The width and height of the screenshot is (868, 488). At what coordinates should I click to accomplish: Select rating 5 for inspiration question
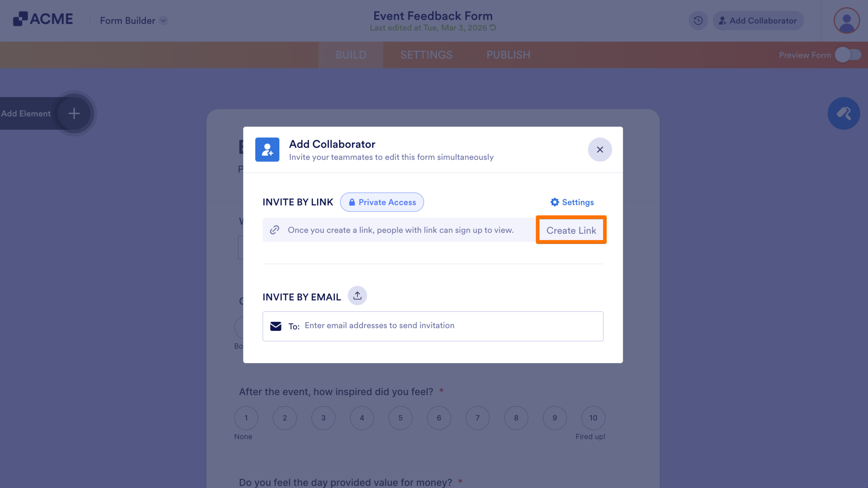click(400, 418)
